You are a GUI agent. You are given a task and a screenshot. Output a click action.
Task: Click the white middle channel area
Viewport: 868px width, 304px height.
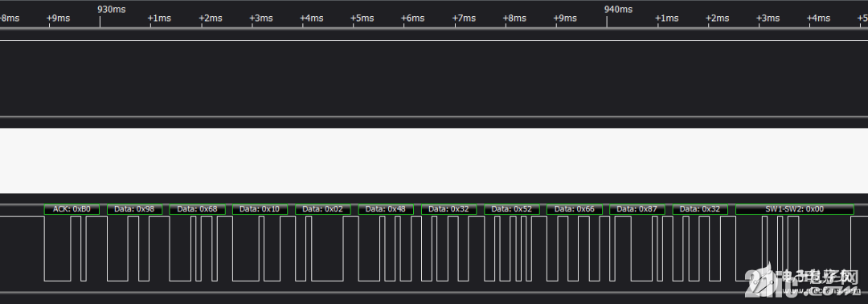(x=434, y=161)
